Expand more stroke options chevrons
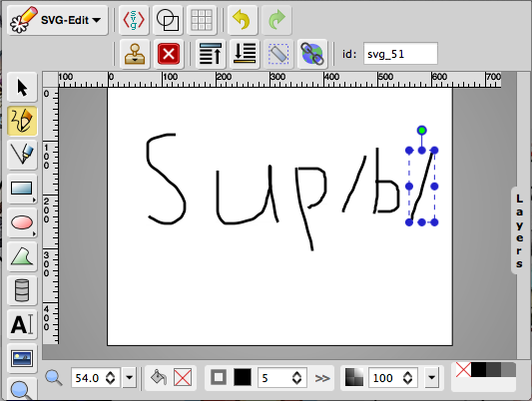This screenshot has height=401, width=532. click(x=322, y=378)
